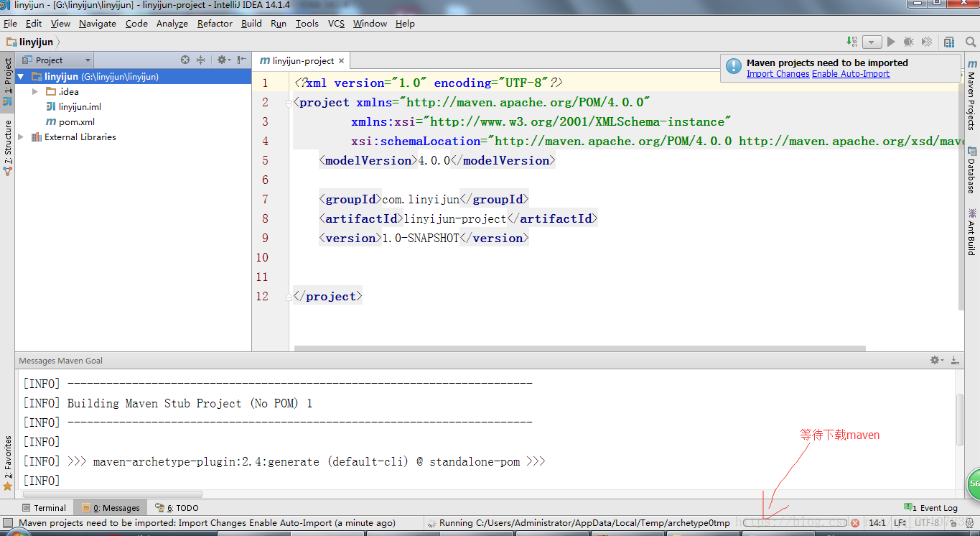The width and height of the screenshot is (980, 536).
Task: Open the Build menu
Action: 251,23
